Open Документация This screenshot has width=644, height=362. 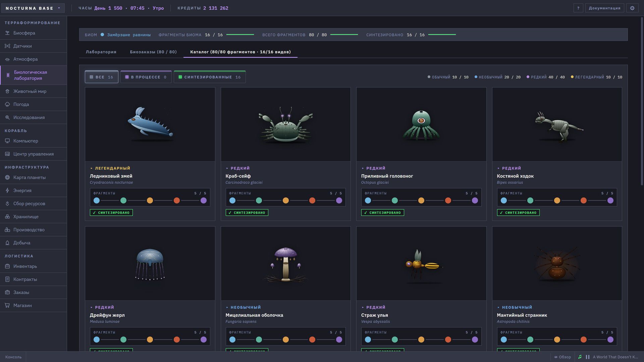tap(604, 8)
